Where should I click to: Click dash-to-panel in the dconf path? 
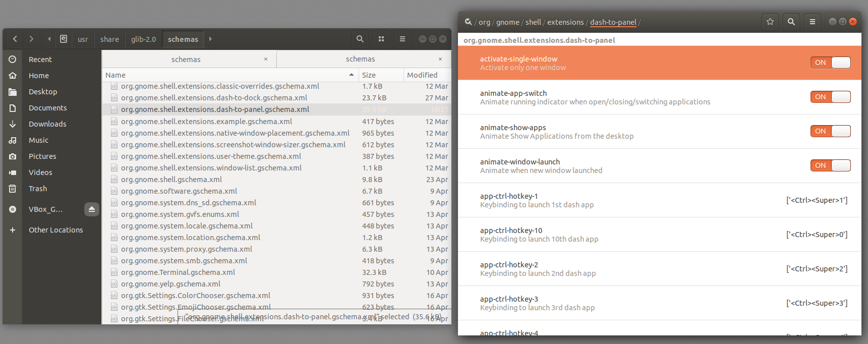[x=613, y=22]
